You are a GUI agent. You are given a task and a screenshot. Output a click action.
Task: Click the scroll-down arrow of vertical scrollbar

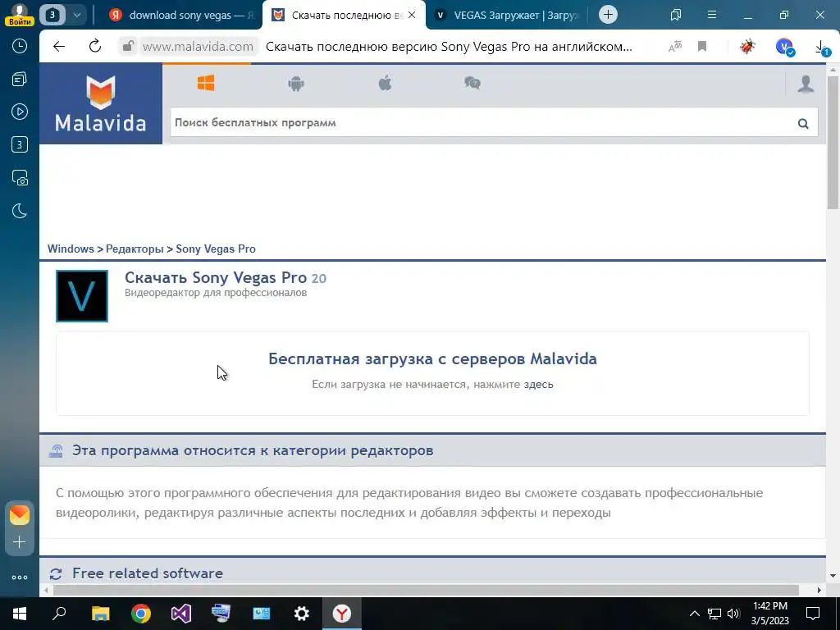pyautogui.click(x=833, y=576)
